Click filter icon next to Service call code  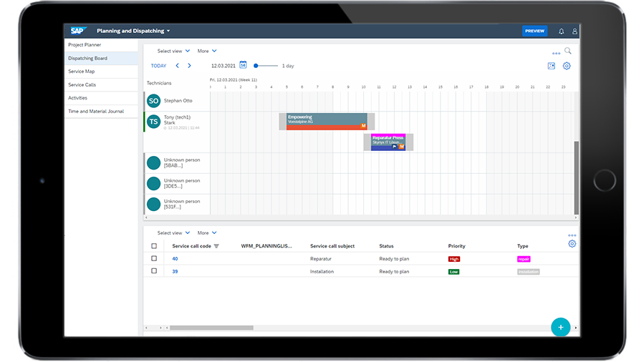(x=216, y=246)
